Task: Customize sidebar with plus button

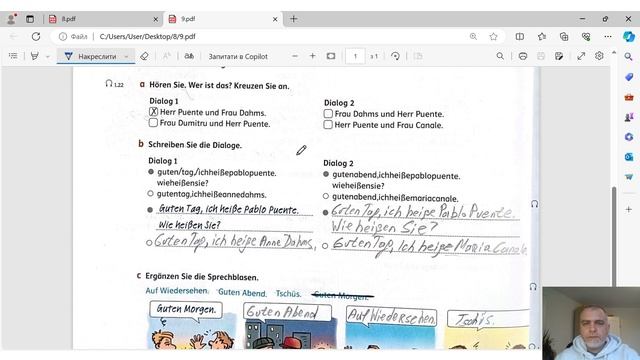Action: coord(629,209)
